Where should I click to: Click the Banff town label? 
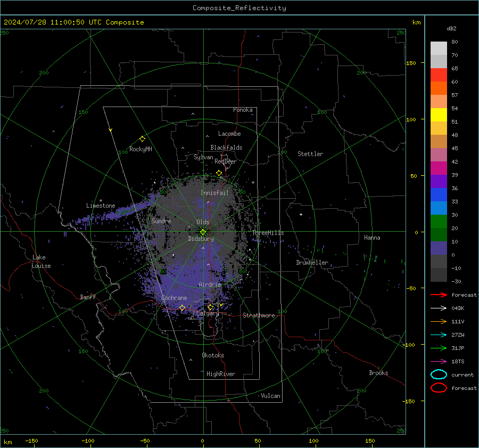coord(88,297)
